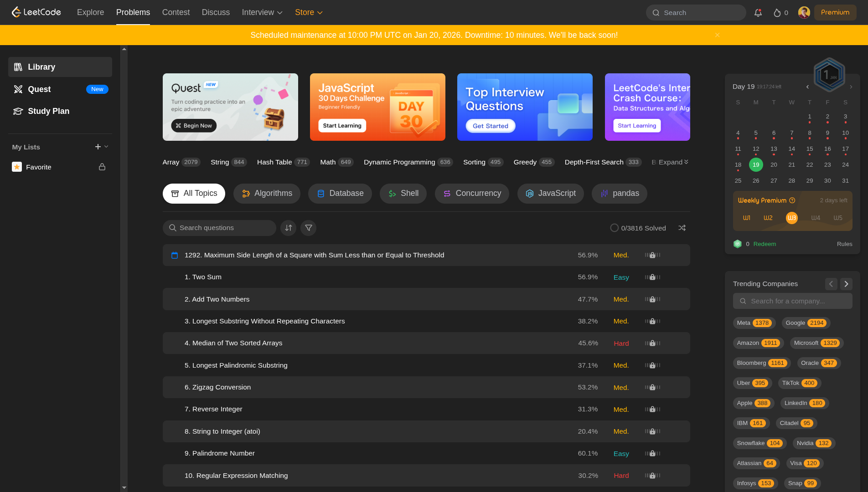Screen dimensions: 868x492
Task: Click the Premium button
Action: coord(835,12)
